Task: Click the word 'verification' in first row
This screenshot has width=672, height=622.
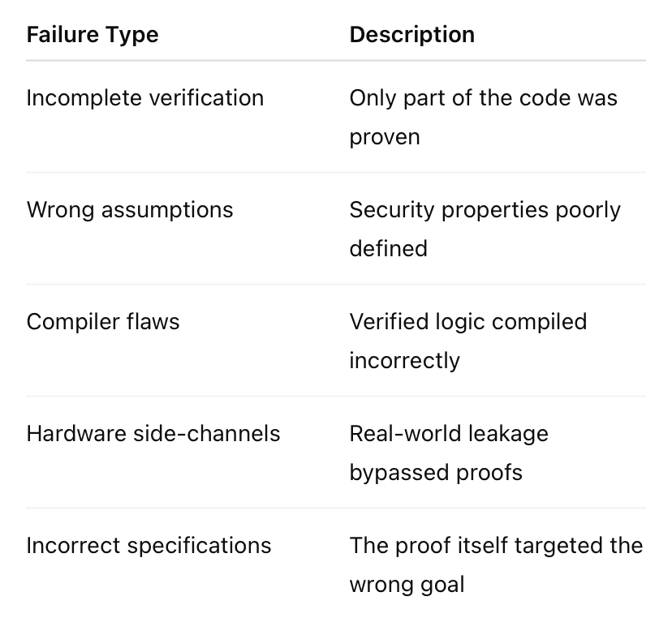Action: [x=206, y=98]
